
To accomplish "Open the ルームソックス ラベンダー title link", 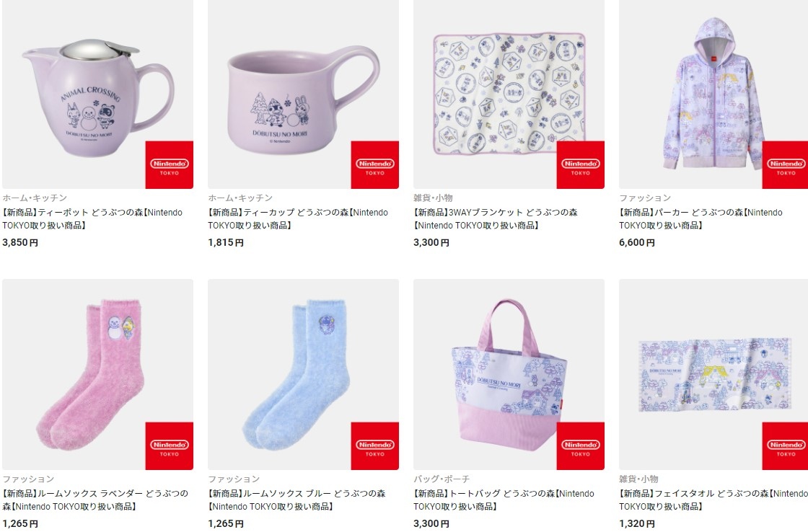I will [x=95, y=500].
